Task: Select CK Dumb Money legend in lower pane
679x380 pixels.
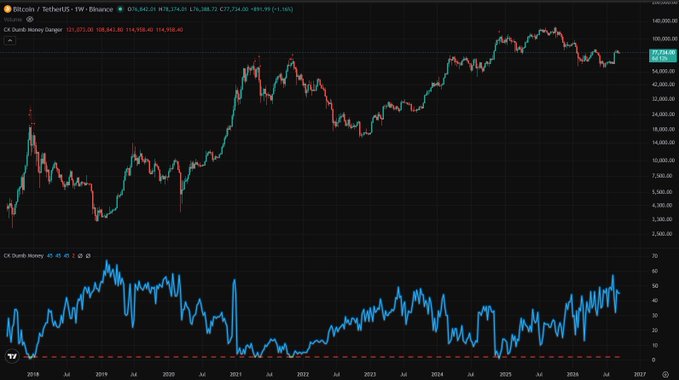Action: tap(24, 256)
